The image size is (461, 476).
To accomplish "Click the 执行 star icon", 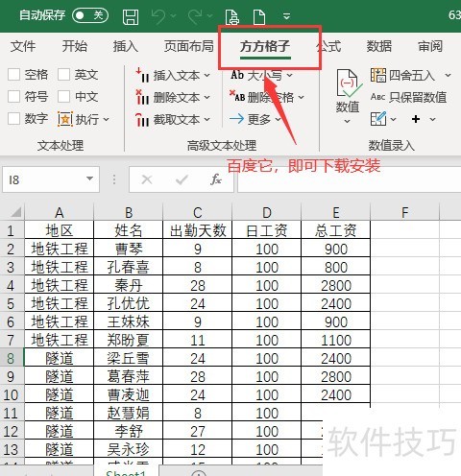I will (65, 119).
